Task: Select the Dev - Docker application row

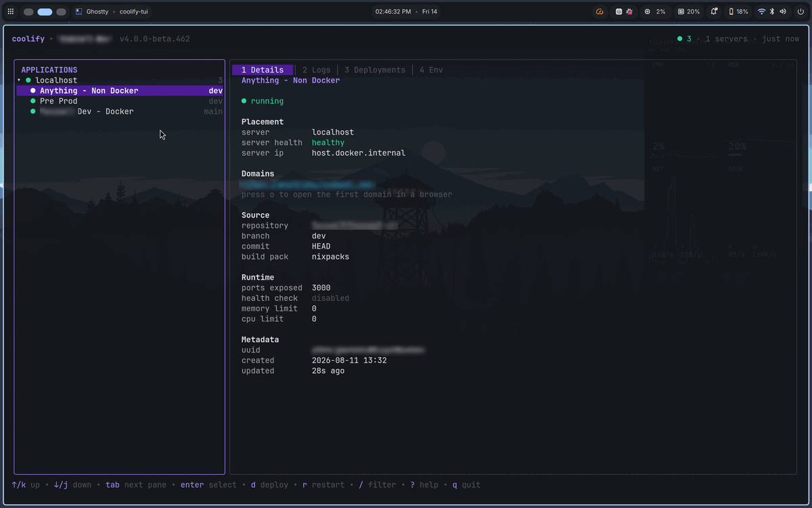Action: [120, 112]
